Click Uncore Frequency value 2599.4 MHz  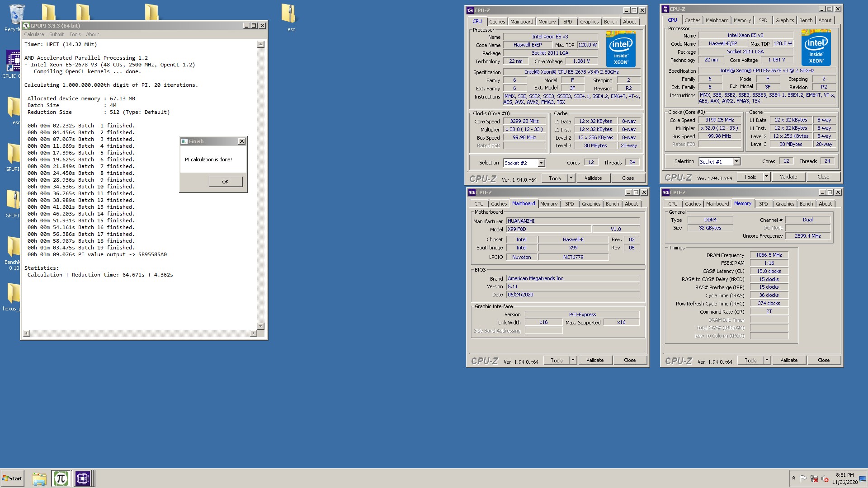coord(809,236)
